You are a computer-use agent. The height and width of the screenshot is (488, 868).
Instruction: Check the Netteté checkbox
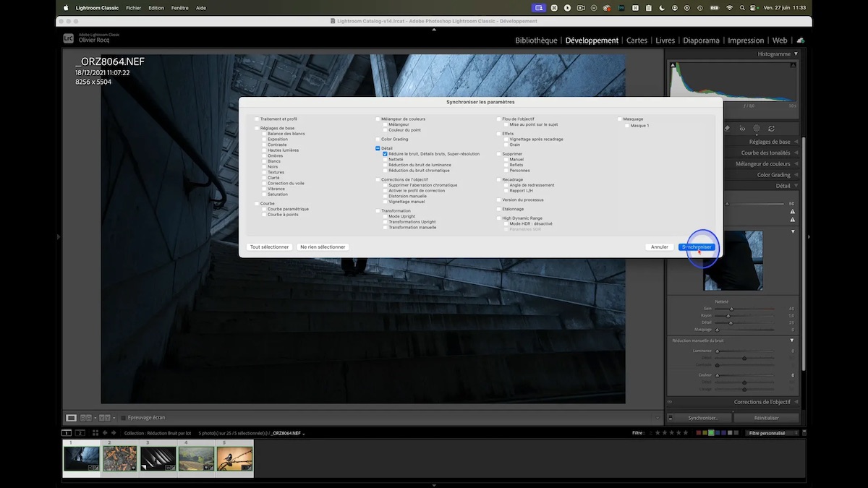(386, 159)
